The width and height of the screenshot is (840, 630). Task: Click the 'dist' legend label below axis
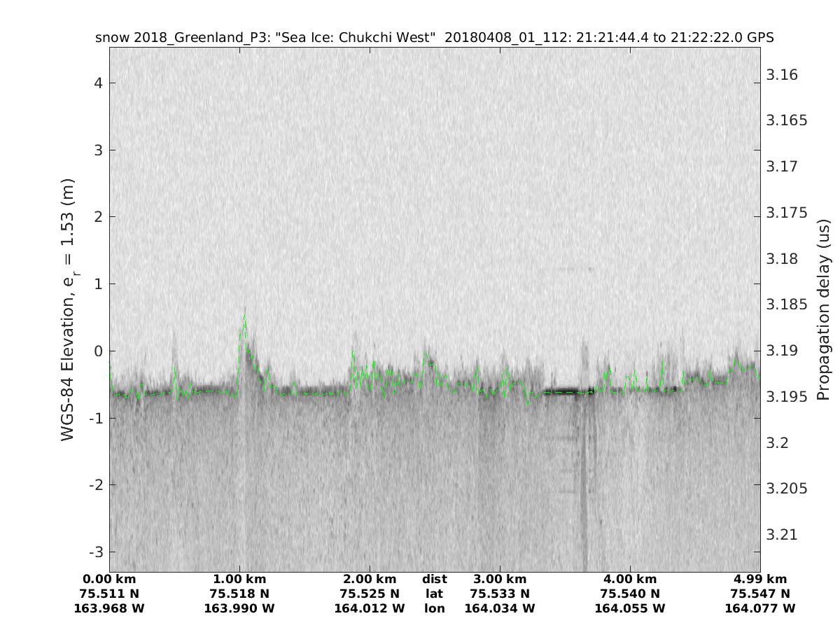(435, 579)
